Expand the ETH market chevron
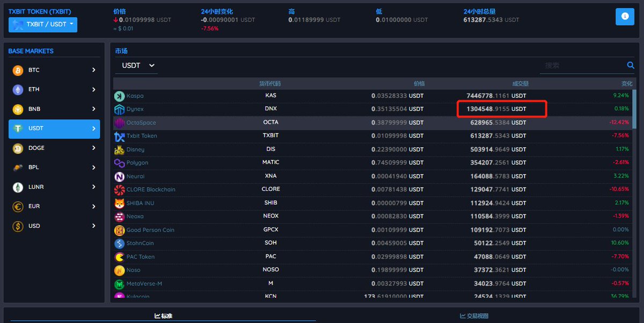644x323 pixels. (93, 90)
